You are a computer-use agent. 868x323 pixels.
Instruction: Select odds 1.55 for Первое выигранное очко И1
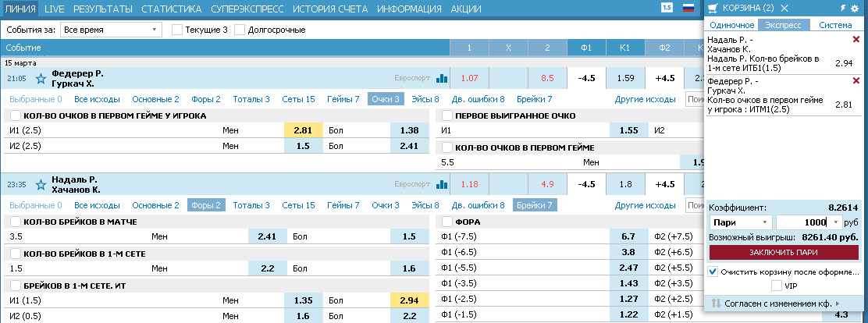(628, 130)
